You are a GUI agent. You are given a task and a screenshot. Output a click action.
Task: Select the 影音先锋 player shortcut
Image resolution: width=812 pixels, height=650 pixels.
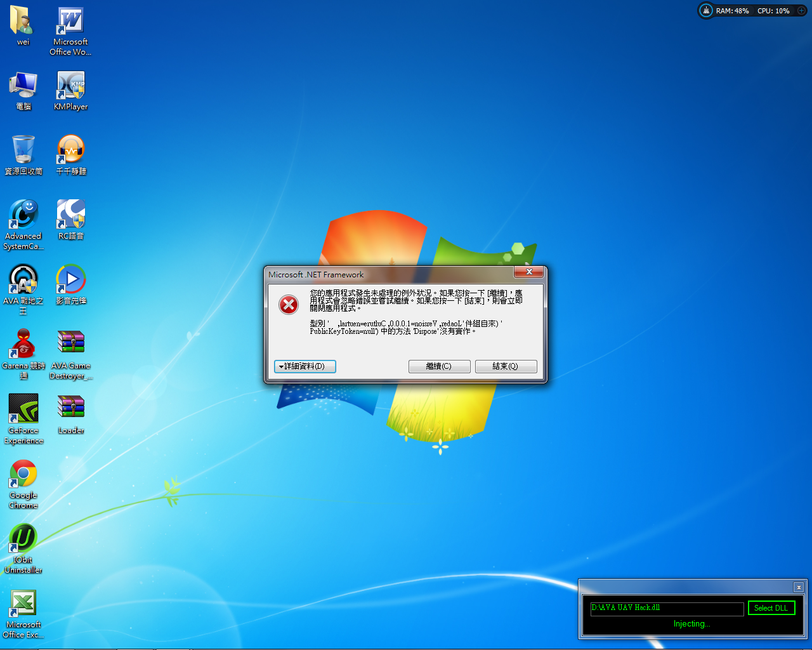click(70, 285)
